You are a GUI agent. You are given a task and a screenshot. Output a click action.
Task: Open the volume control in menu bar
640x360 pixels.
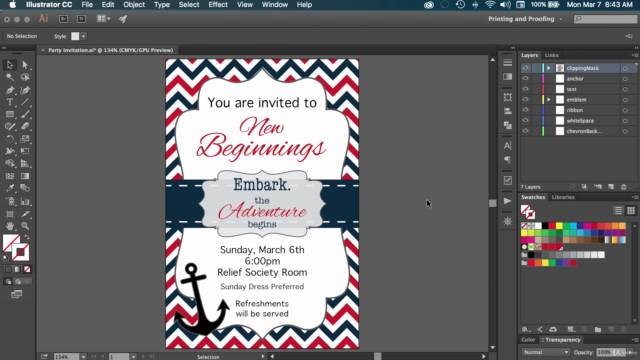point(505,5)
